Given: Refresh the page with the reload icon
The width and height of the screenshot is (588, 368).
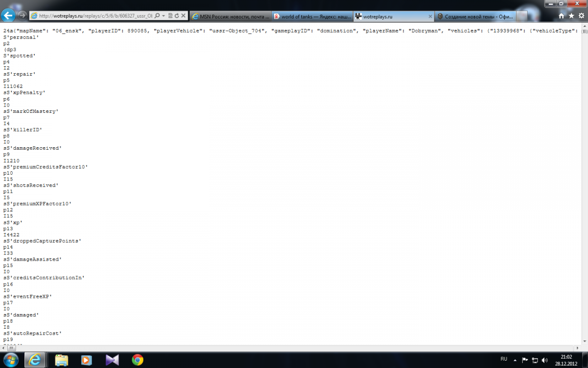Looking at the screenshot, I should [176, 16].
